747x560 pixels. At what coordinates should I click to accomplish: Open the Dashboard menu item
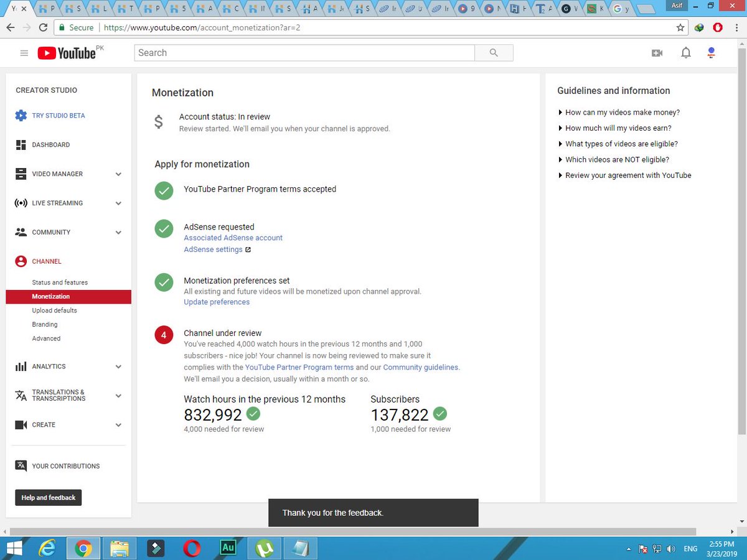(x=51, y=145)
